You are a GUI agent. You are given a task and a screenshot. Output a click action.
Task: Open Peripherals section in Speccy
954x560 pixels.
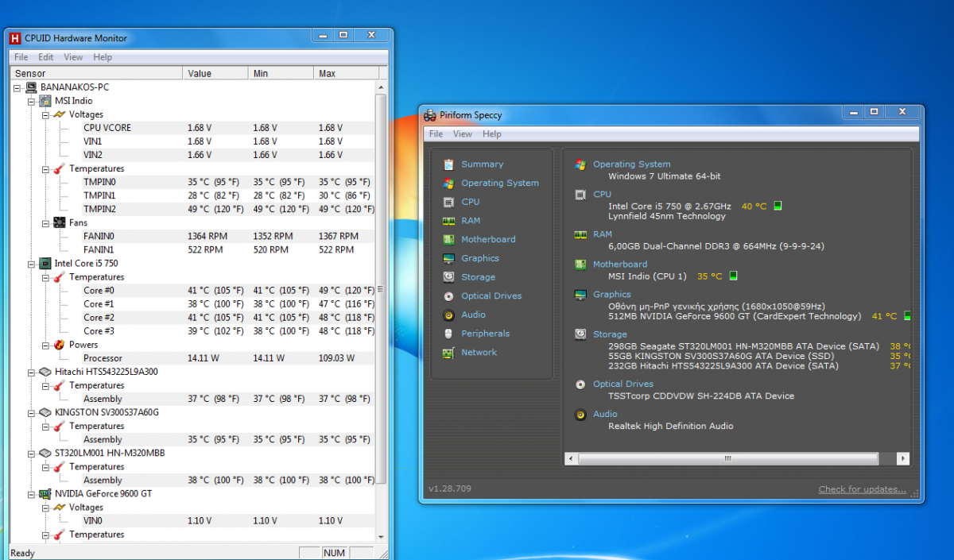[x=485, y=334]
